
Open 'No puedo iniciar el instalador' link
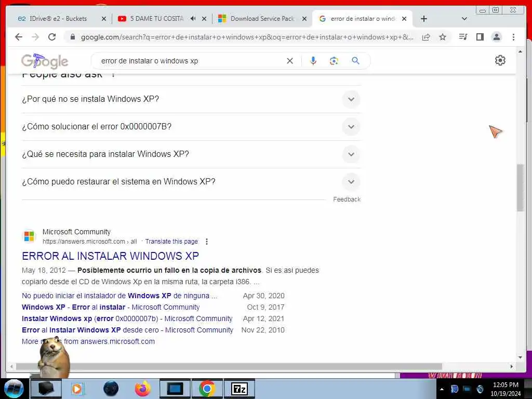[x=119, y=296]
